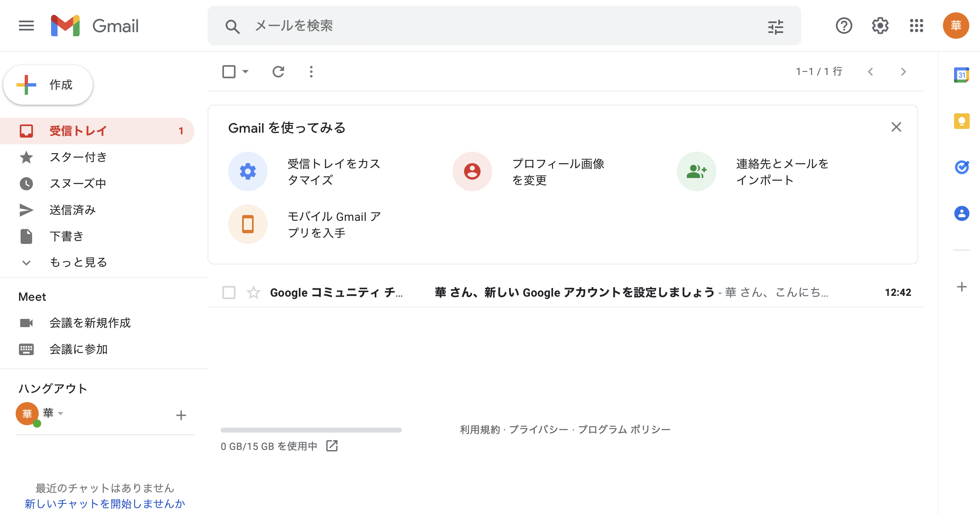Open Google Tasks side panel

coord(961,167)
